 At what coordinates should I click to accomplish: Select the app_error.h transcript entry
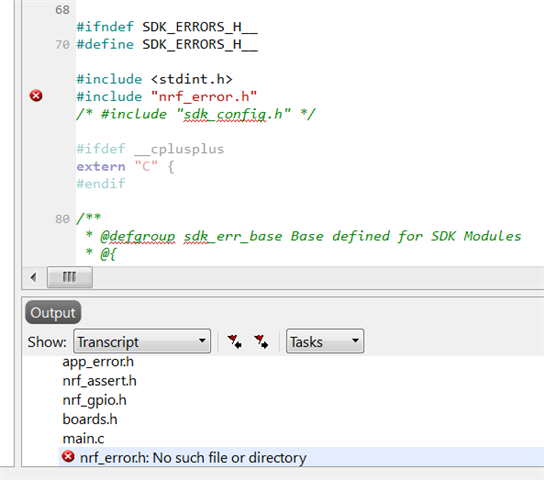[x=98, y=362]
